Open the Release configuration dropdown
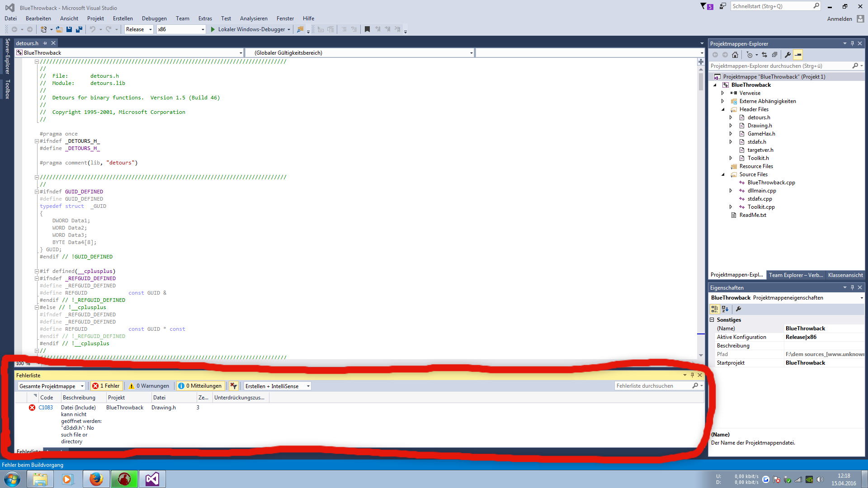Screen dimensions: 868x488 click(139, 29)
